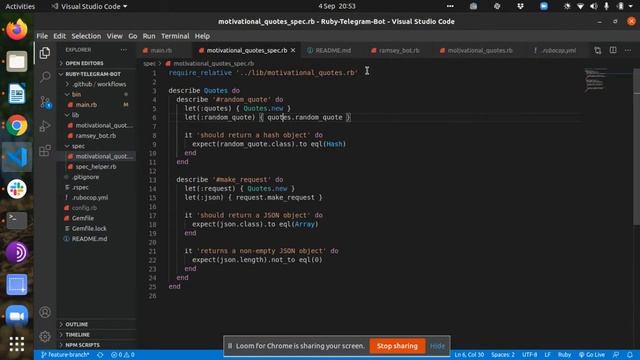Click Spaces: 2 indentation setting
This screenshot has width=640, height=360.
(503, 355)
